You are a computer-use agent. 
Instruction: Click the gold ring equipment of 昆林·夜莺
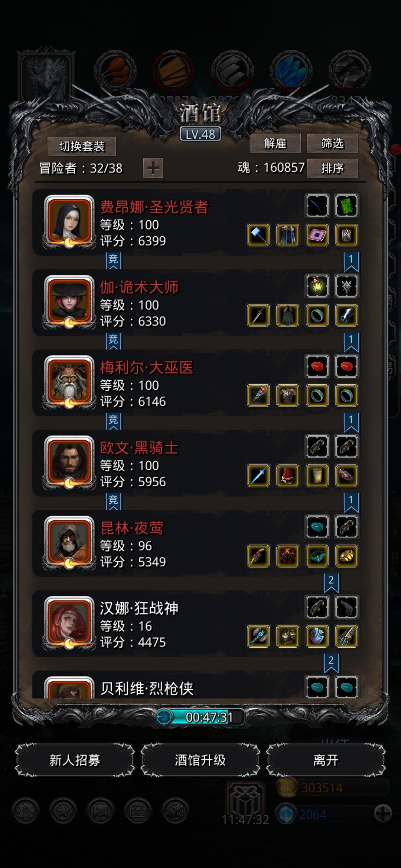pos(346,556)
